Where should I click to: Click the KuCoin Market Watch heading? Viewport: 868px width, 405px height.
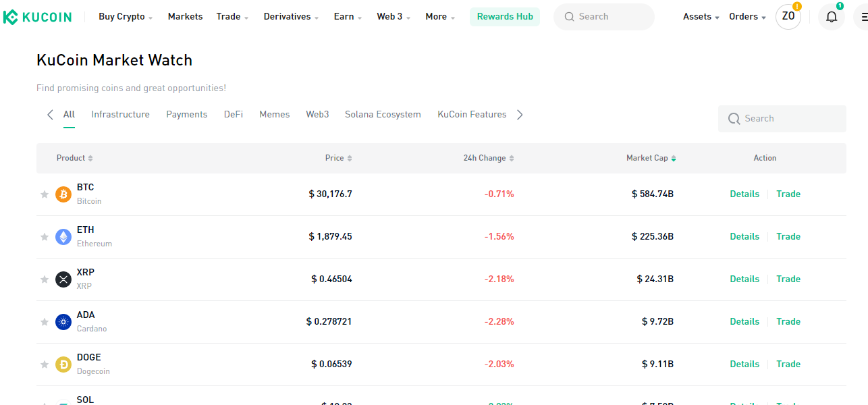[x=115, y=60]
